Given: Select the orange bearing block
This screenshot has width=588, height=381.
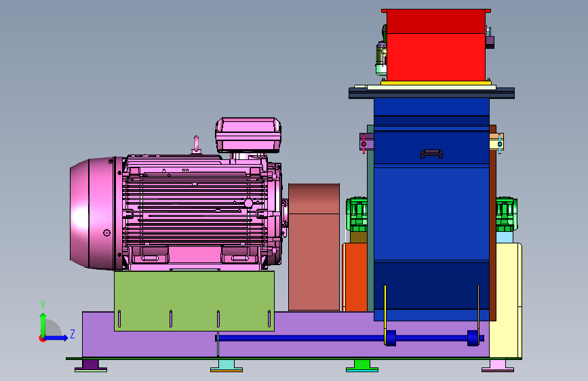Looking at the screenshot, I should tap(355, 277).
